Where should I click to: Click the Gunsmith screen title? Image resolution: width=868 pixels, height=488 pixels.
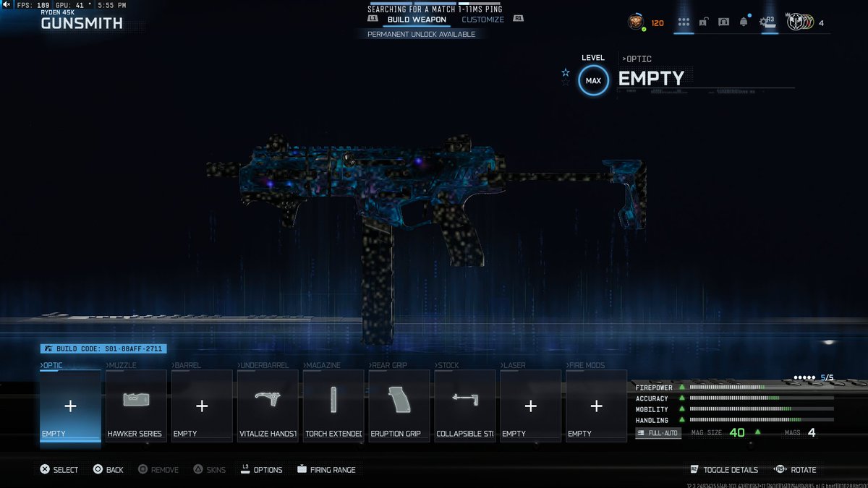coord(82,23)
